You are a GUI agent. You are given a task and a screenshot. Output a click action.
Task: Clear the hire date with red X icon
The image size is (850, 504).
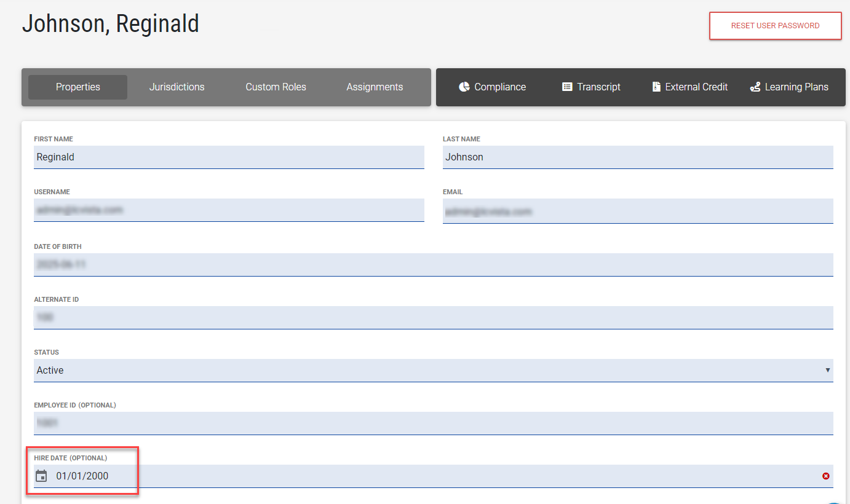(x=826, y=476)
